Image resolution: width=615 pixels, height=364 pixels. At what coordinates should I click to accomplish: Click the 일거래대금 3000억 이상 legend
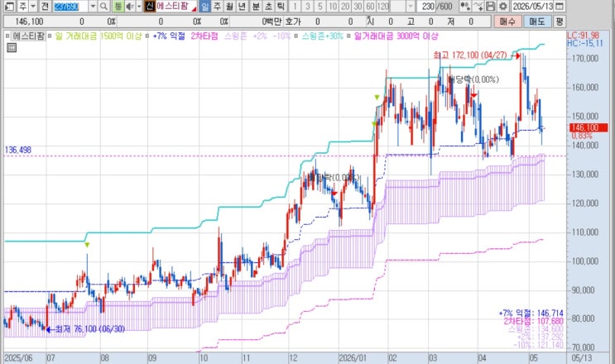pyautogui.click(x=396, y=36)
